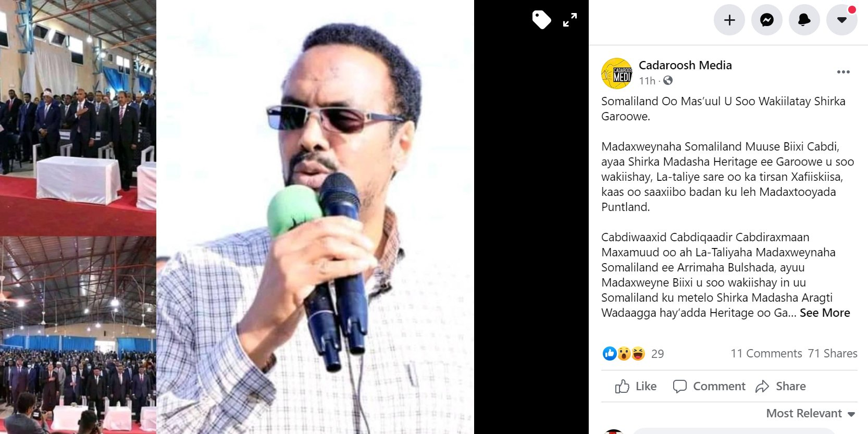868x434 pixels.
Task: View the 71 Shares list
Action: tap(833, 353)
